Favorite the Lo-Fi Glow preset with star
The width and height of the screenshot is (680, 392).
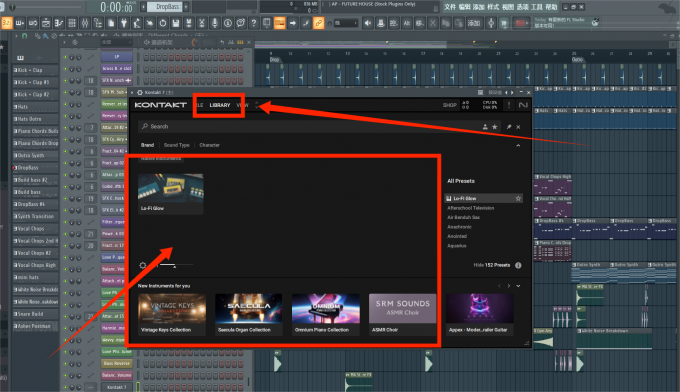coord(518,198)
